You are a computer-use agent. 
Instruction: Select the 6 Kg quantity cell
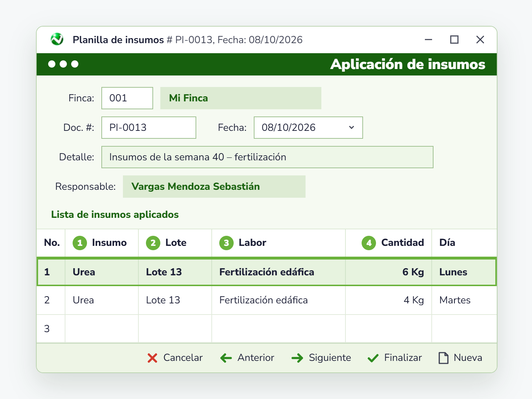tap(389, 272)
